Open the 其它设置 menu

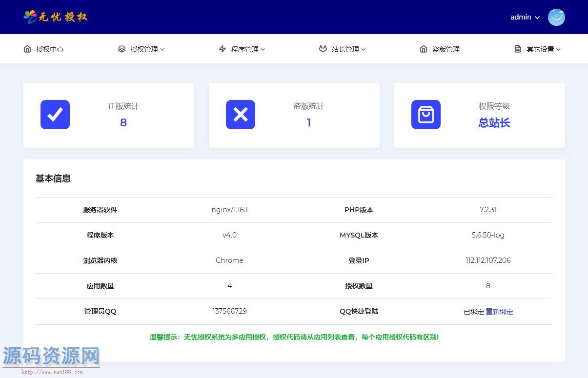pos(540,49)
